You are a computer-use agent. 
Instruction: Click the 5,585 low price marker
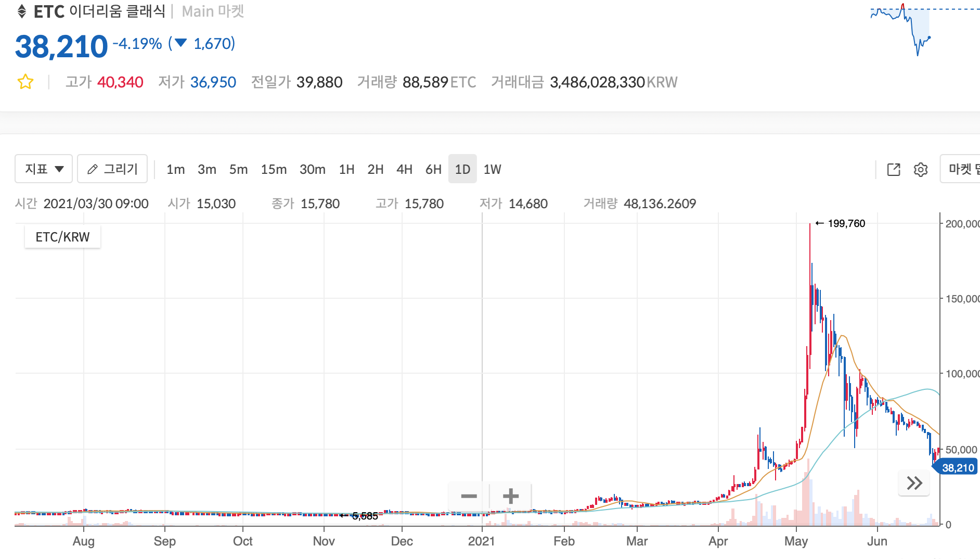[x=359, y=516]
